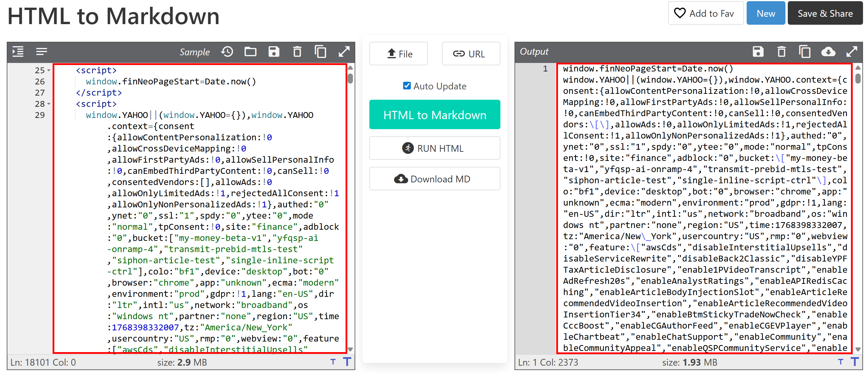Click the word wrap lines icon
868x373 pixels.
pos(41,51)
